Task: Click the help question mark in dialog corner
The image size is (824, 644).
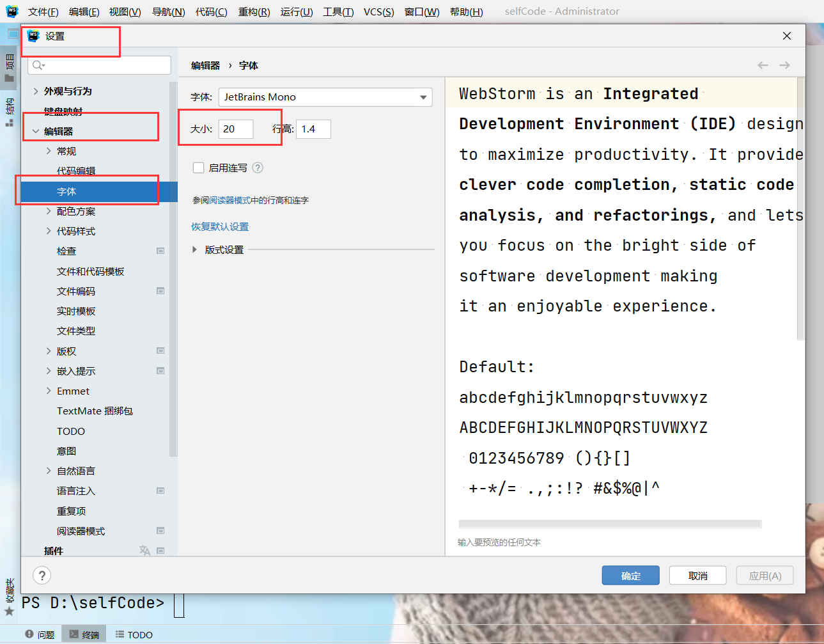Action: (x=42, y=575)
